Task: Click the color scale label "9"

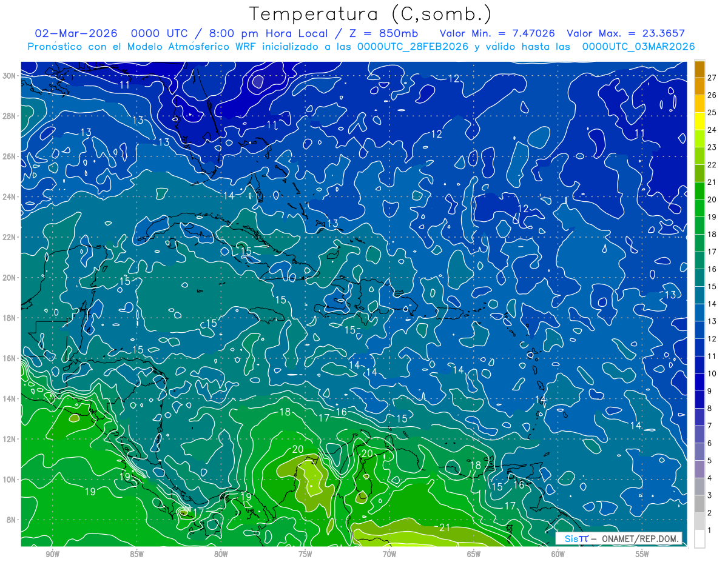Action: [710, 391]
